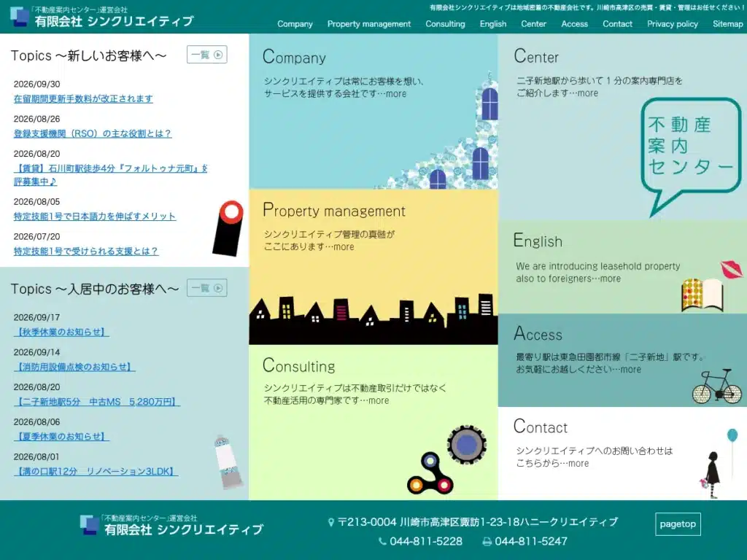This screenshot has height=560, width=747.
Task: Click the Center panel heading
Action: pos(536,56)
